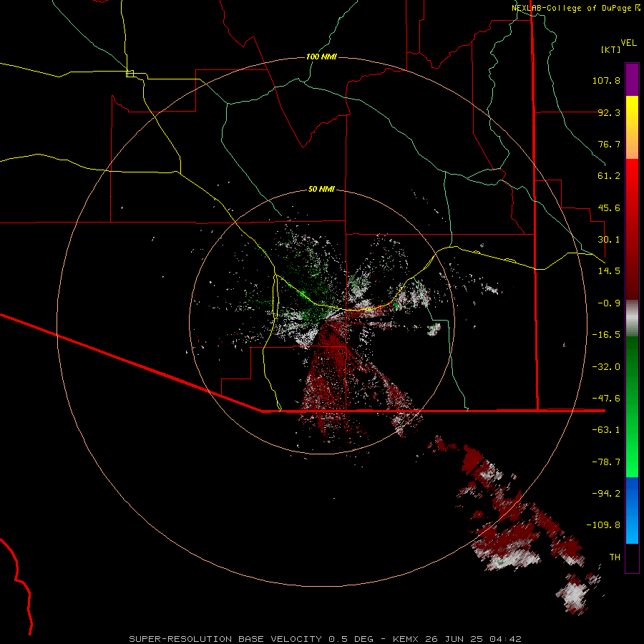644x644 pixels.
Task: Click the -109.8 value on velocity scale
Action: 603,525
